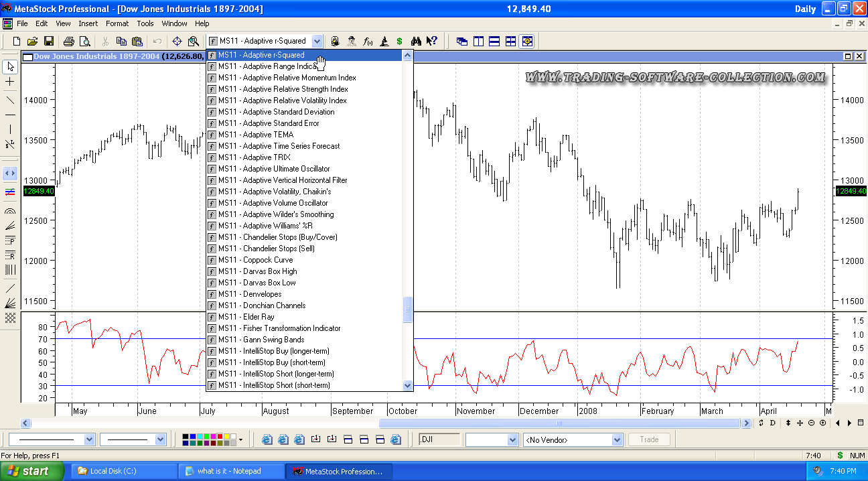Viewport: 868px width, 481px height.
Task: Toggle the left-right arrows button in left palette
Action: [10, 173]
